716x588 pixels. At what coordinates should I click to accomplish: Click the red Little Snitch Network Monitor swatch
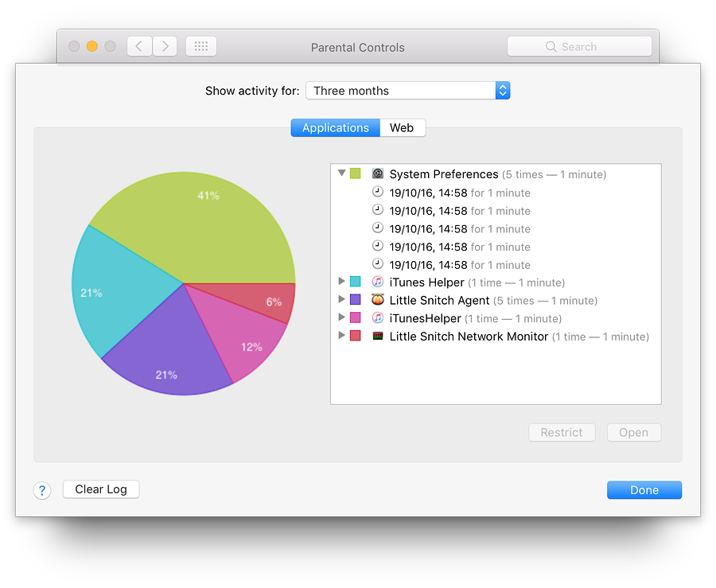356,336
